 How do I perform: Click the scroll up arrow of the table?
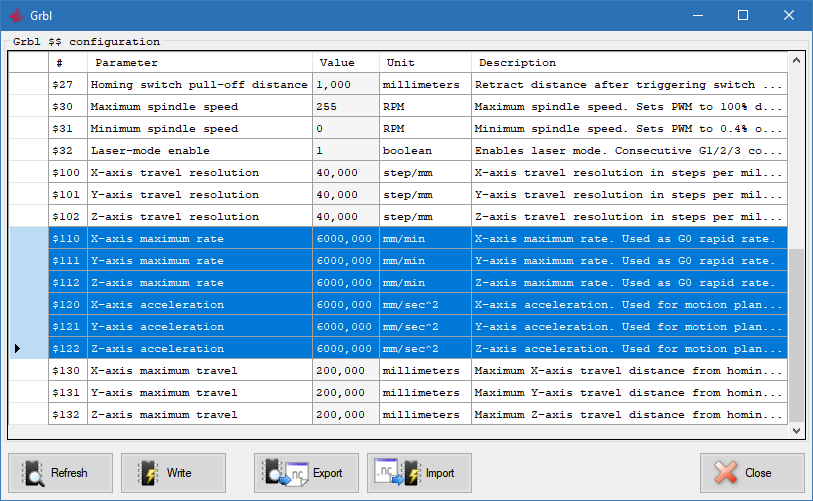click(x=796, y=61)
